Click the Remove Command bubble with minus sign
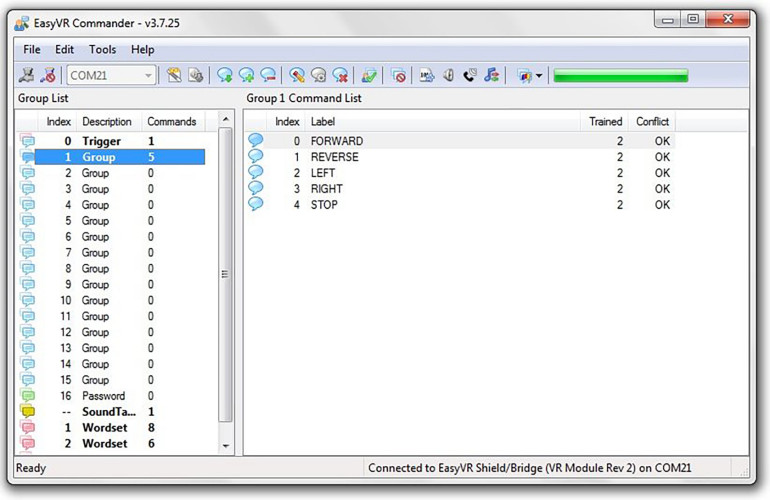This screenshot has width=770, height=500. pyautogui.click(x=267, y=75)
